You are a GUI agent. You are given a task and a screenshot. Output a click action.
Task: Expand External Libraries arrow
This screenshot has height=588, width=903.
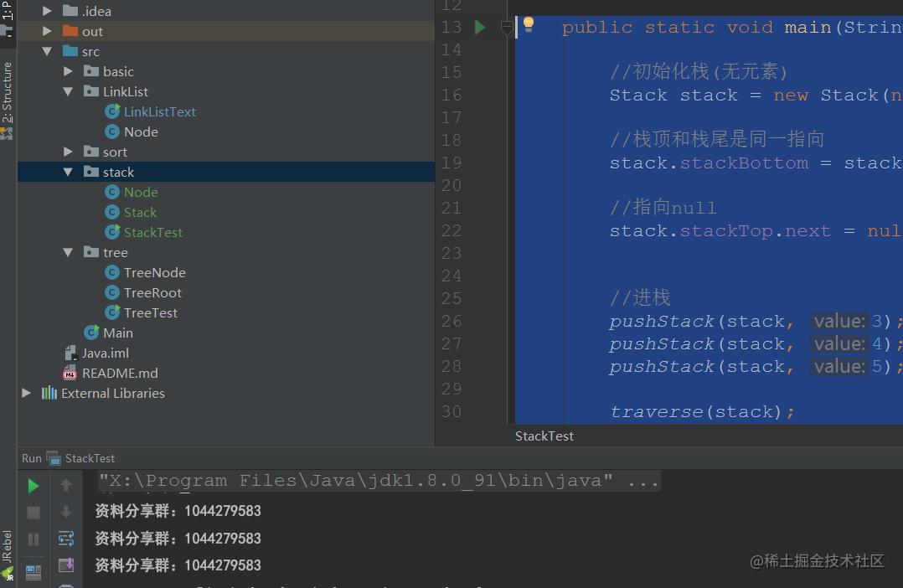tap(27, 394)
